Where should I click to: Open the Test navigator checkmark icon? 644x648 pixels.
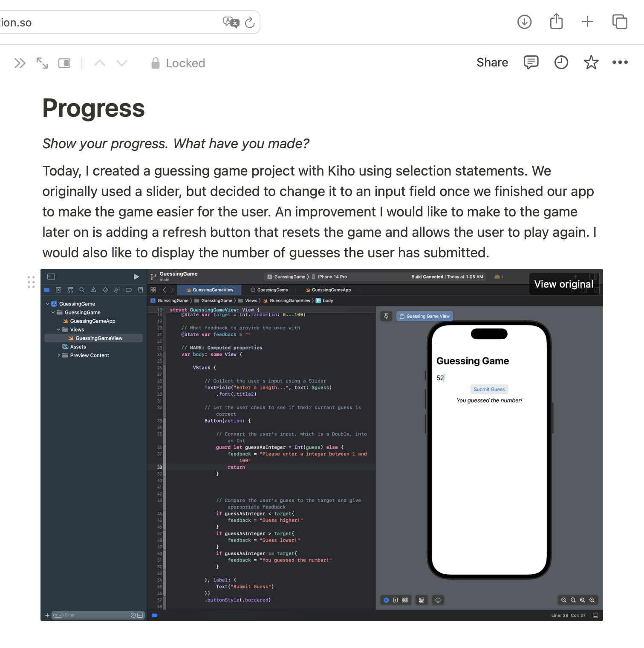105,290
